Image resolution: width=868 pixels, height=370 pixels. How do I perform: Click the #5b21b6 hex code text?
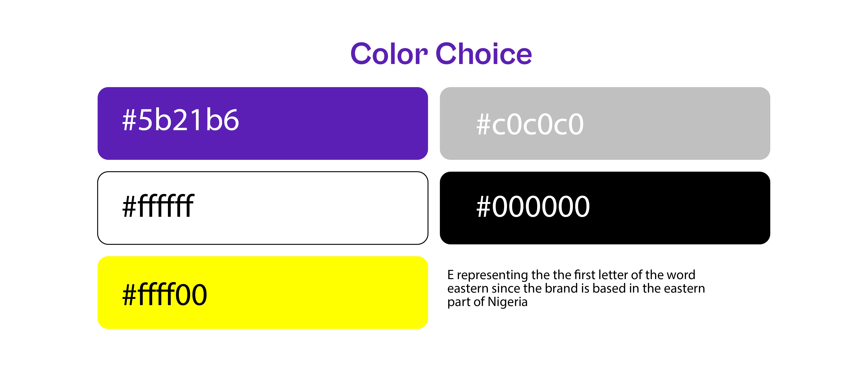click(181, 120)
